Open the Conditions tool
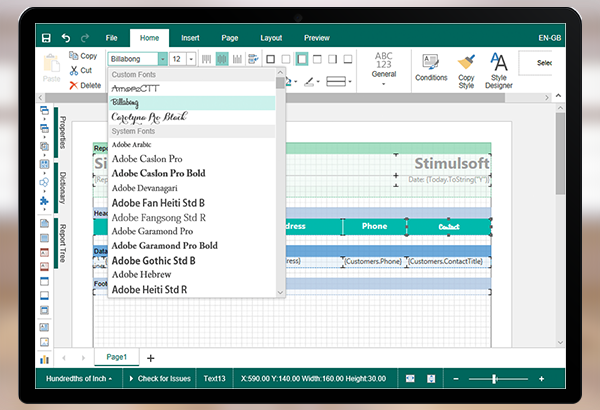This screenshot has width=600, height=410. pos(431,65)
